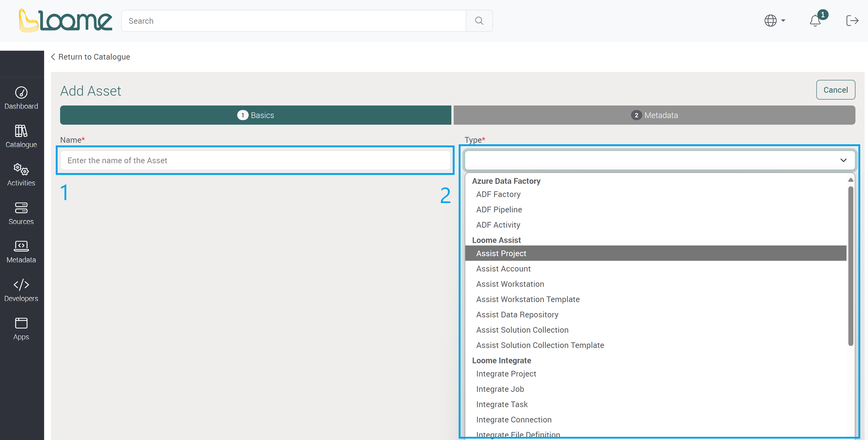Choose Assist Data Repository option
Screen dimensions: 868x440
pyautogui.click(x=656, y=314)
